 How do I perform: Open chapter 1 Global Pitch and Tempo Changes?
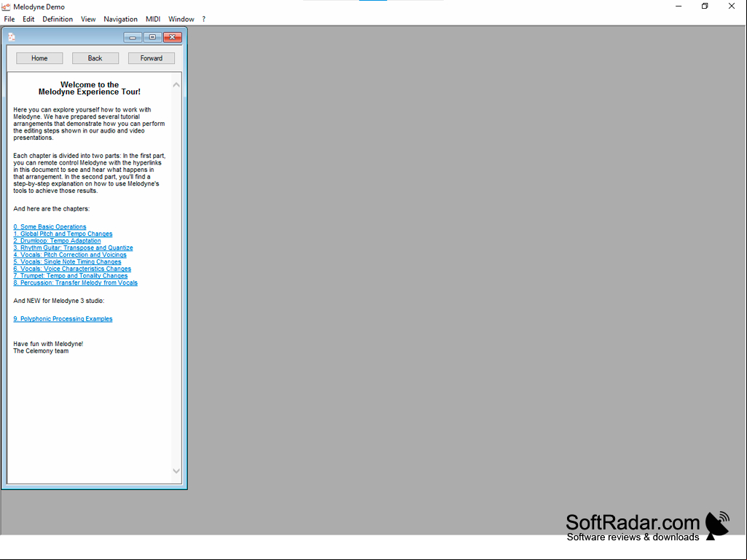point(63,234)
